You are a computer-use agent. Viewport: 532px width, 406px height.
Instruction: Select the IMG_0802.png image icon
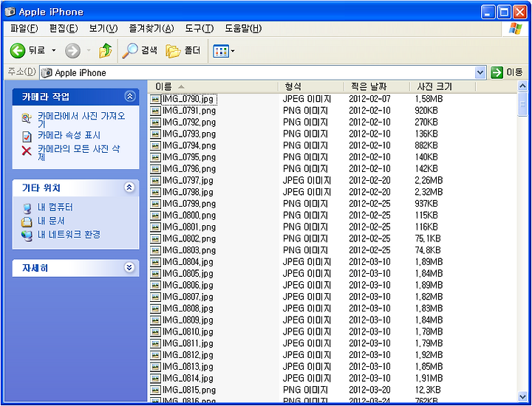click(x=155, y=239)
